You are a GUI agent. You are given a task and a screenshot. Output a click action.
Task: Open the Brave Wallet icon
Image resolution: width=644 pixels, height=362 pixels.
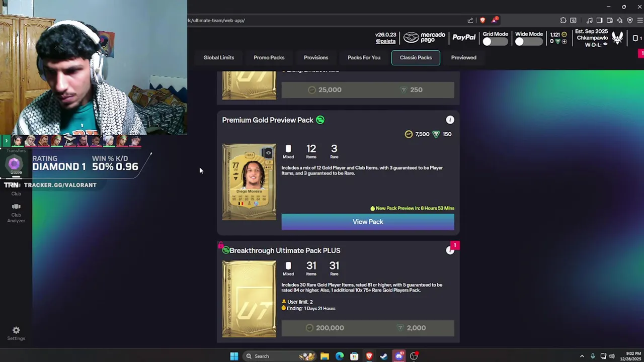(609, 20)
